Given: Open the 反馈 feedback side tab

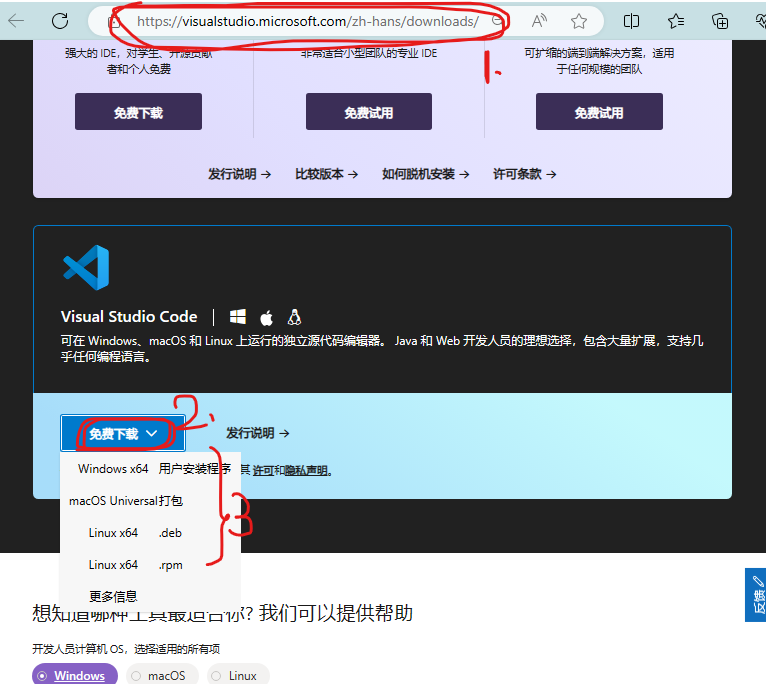Looking at the screenshot, I should 755,595.
